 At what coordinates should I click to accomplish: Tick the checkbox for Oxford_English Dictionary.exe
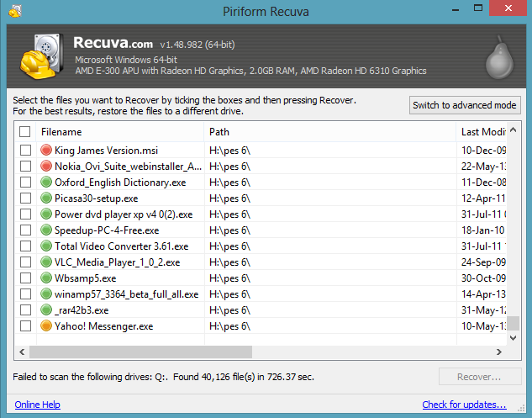[x=25, y=182]
